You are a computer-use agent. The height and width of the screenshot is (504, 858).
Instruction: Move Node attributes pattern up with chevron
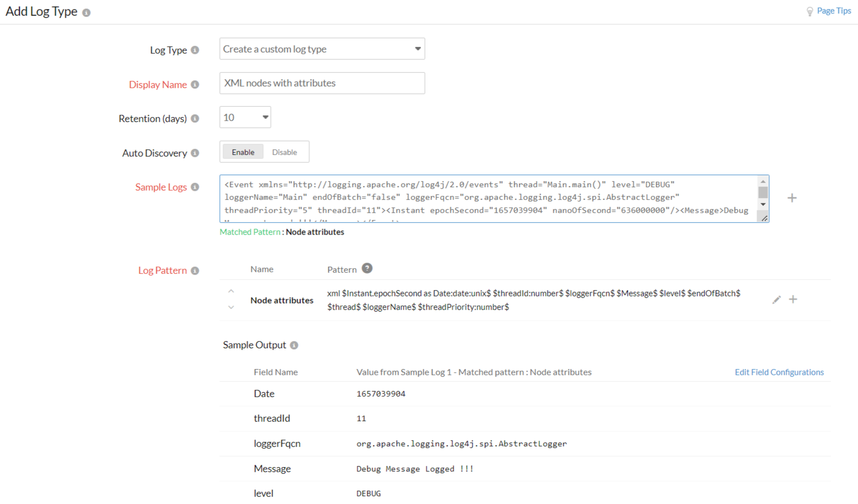[231, 291]
